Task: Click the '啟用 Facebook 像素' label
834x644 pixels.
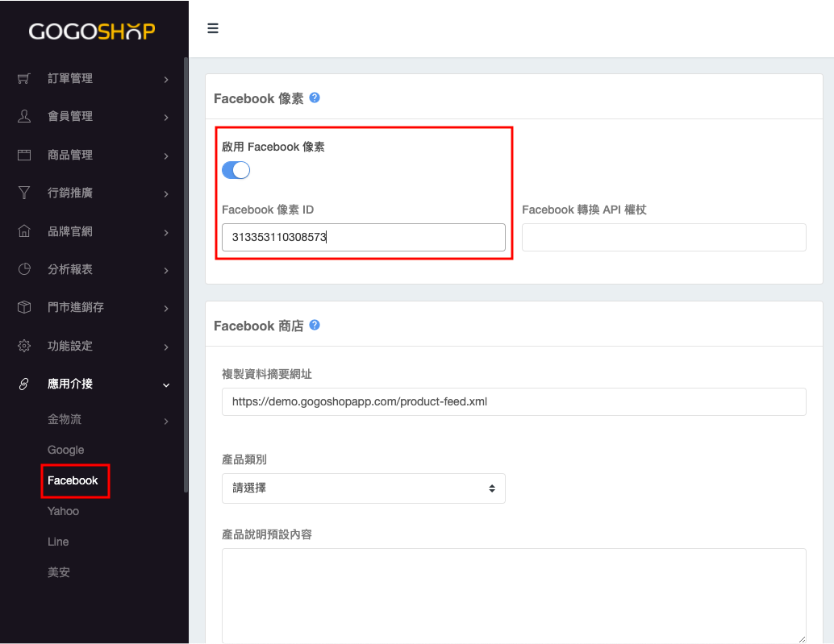Action: [273, 147]
